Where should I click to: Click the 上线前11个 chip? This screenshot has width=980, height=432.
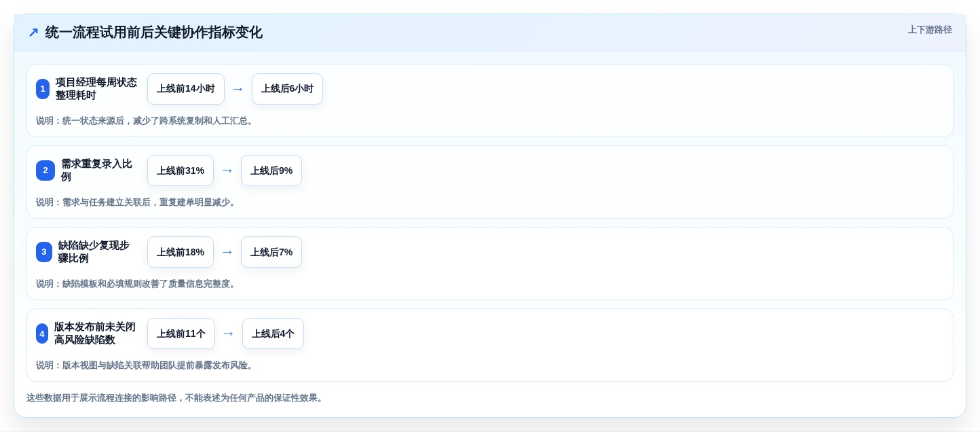point(181,334)
